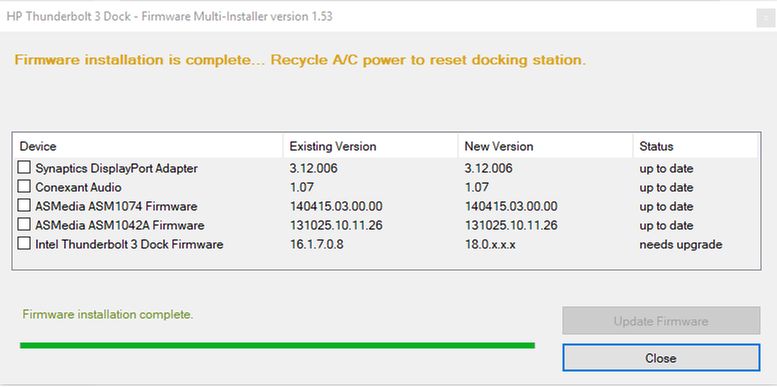Click the 'Firmware installation complete.' status message
Viewport: 777px width, 387px height.
tap(108, 314)
